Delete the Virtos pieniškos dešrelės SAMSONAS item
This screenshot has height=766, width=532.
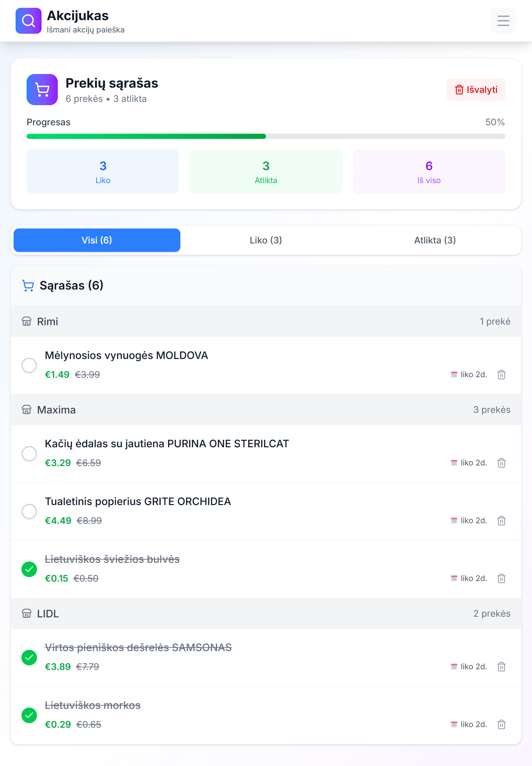coord(502,666)
